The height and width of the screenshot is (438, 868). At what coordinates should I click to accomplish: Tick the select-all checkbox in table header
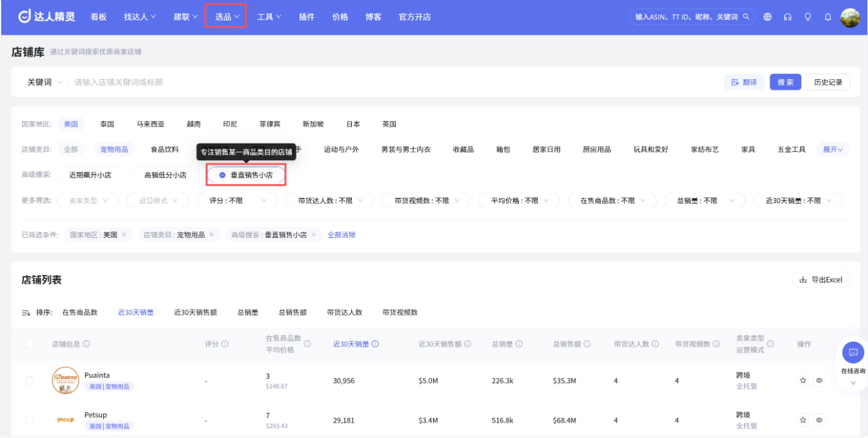click(x=30, y=344)
